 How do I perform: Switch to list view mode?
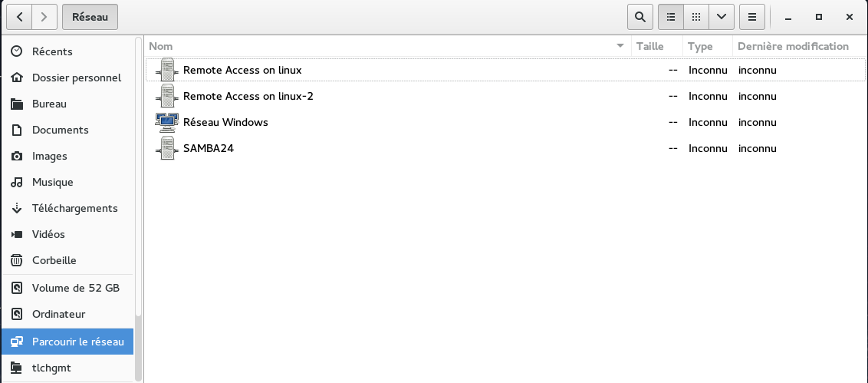point(670,17)
